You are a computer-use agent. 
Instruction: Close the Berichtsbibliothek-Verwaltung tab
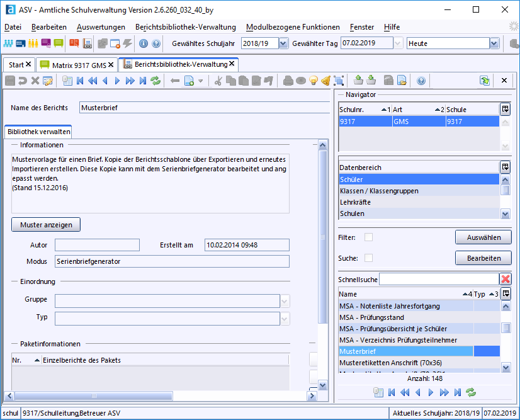point(232,64)
